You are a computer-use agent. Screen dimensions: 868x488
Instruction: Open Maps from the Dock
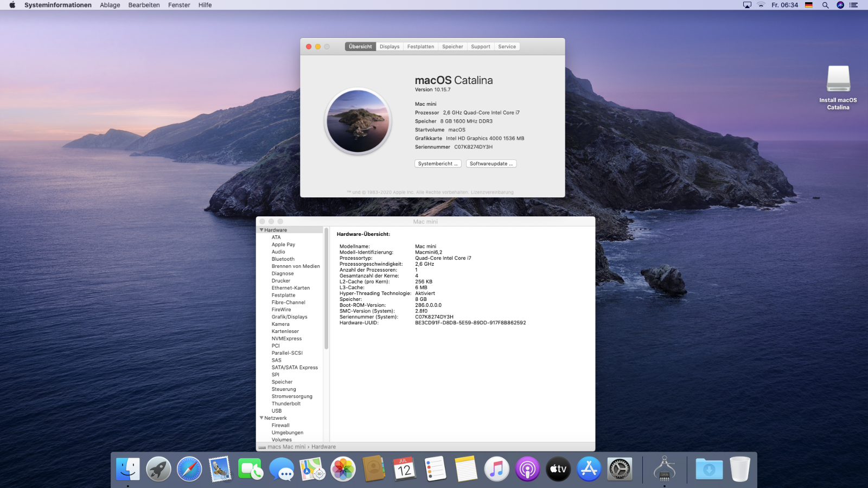[x=312, y=469]
